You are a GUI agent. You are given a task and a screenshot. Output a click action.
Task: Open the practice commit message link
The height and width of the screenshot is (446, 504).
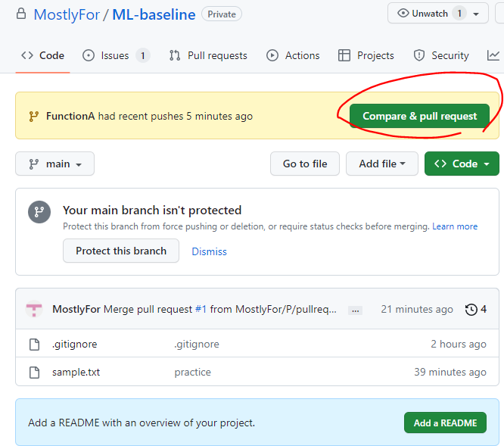click(x=192, y=373)
